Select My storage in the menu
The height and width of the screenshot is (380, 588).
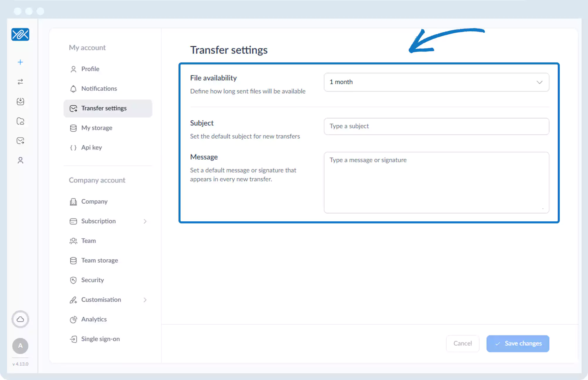(x=97, y=128)
